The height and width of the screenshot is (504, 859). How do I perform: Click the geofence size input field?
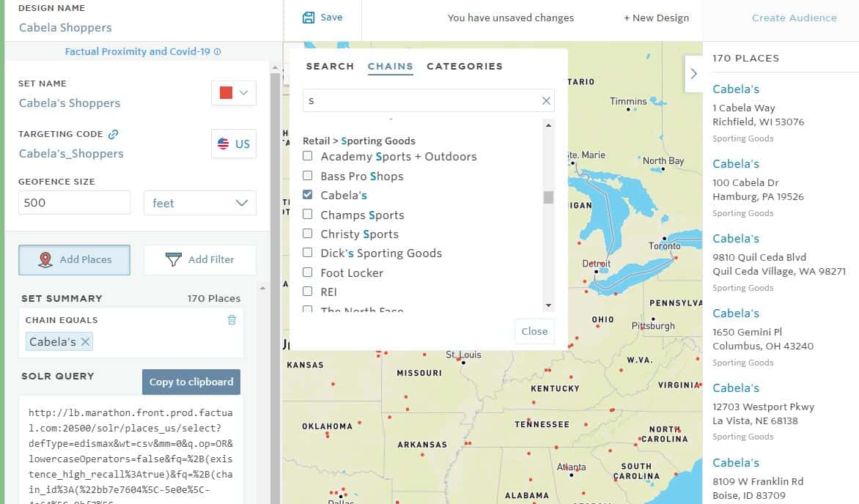[75, 203]
